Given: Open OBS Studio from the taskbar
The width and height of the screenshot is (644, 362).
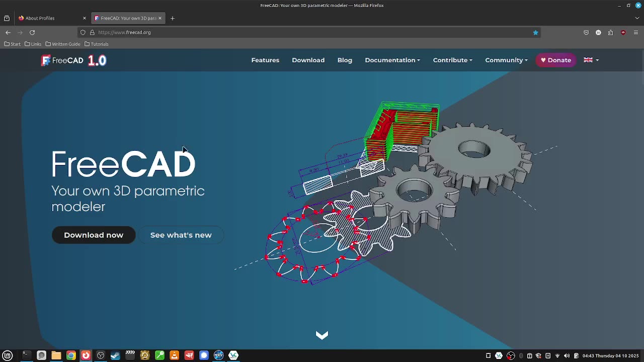Looking at the screenshot, I should coord(101,355).
